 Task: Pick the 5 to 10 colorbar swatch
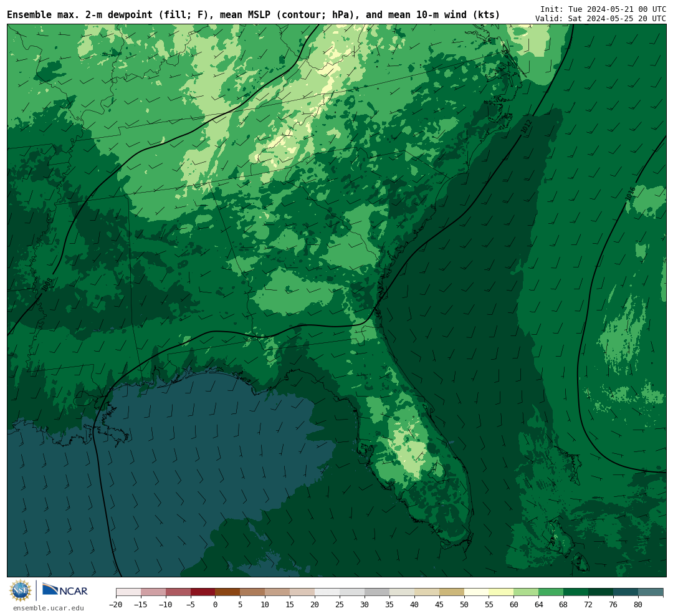point(253,592)
